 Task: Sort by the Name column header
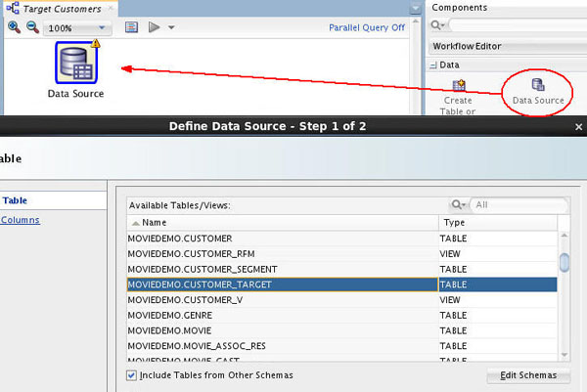click(x=283, y=223)
